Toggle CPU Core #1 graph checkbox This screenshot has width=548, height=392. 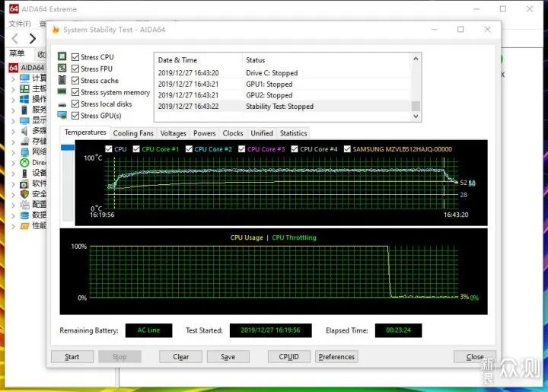136,149
